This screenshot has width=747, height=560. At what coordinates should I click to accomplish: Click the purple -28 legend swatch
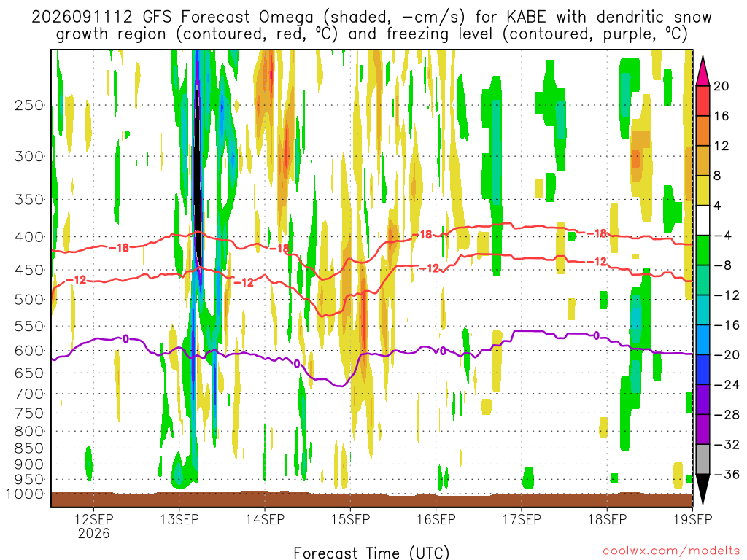[x=703, y=429]
